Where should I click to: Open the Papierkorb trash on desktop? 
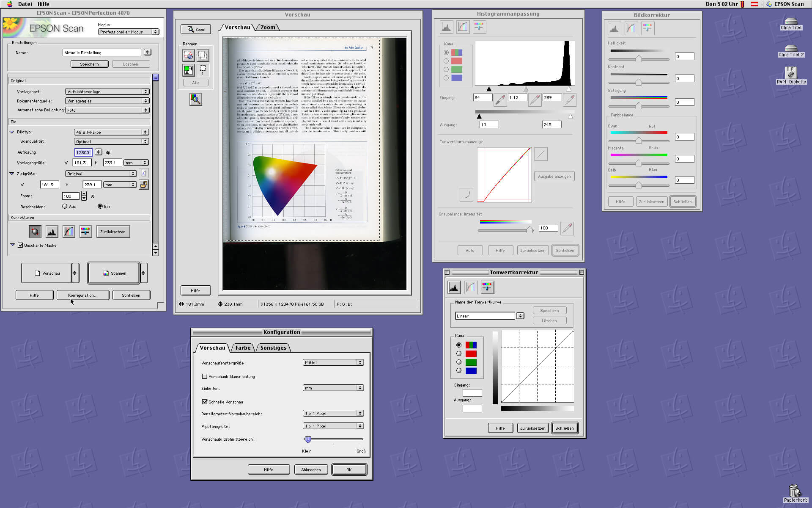795,494
